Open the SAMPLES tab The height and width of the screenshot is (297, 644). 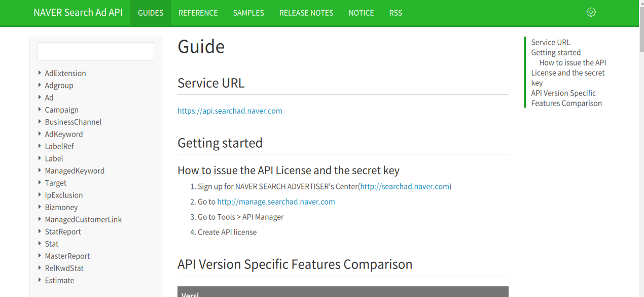[x=248, y=13]
